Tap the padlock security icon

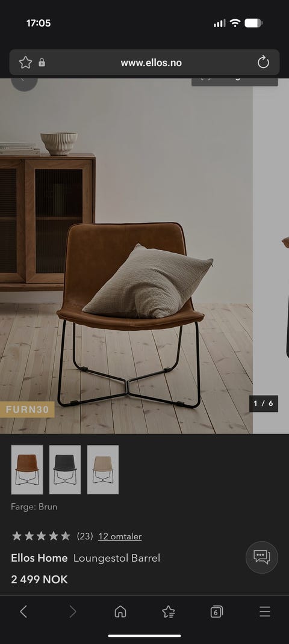point(42,63)
